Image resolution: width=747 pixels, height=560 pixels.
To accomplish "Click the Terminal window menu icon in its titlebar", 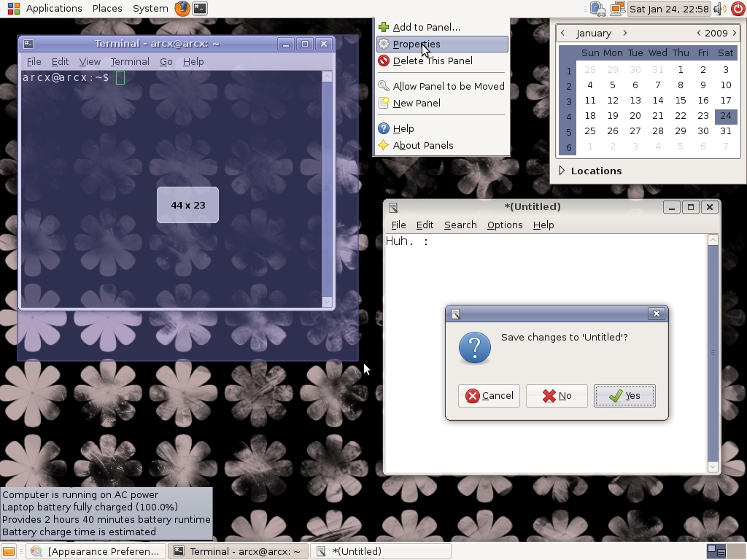I will point(28,44).
